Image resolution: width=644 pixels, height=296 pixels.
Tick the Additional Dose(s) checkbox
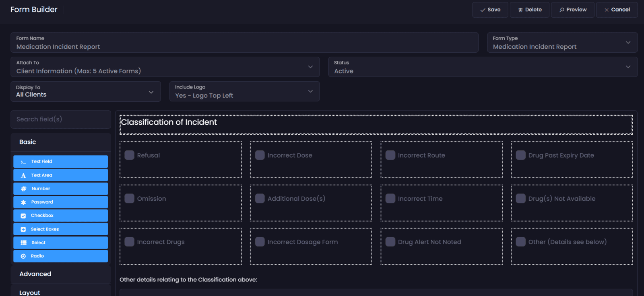pos(260,199)
